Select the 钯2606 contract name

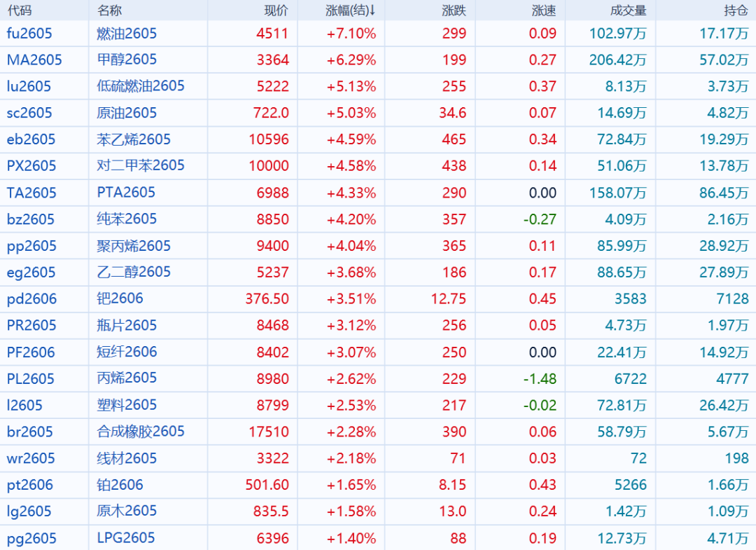pyautogui.click(x=120, y=299)
